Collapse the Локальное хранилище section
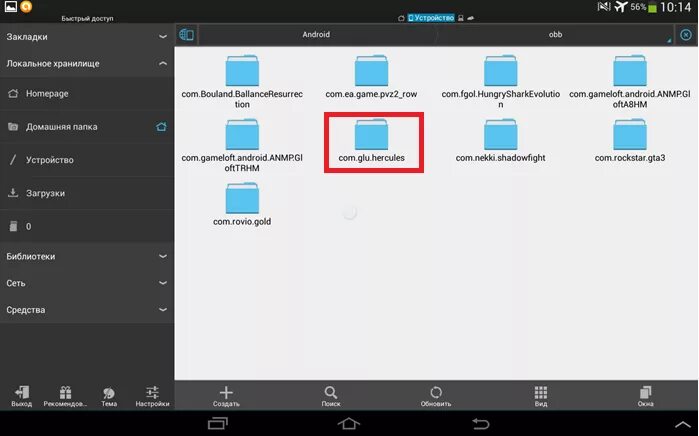The width and height of the screenshot is (699, 436). [x=87, y=64]
